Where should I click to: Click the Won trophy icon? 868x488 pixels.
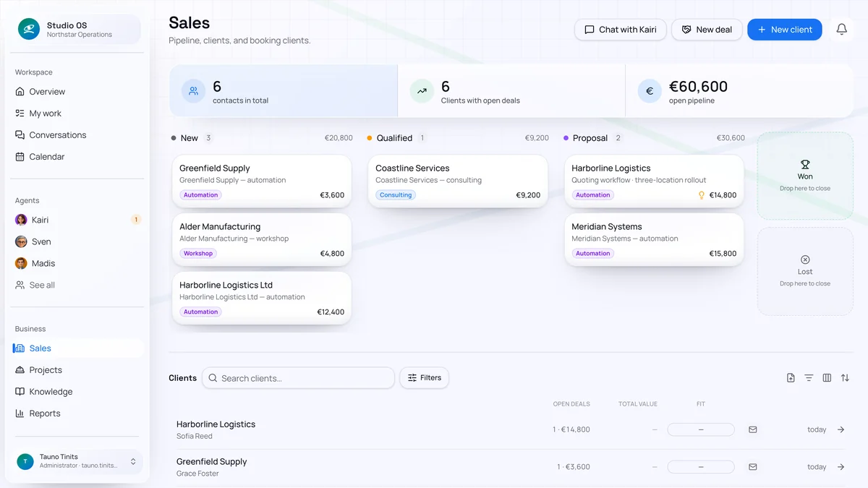805,165
